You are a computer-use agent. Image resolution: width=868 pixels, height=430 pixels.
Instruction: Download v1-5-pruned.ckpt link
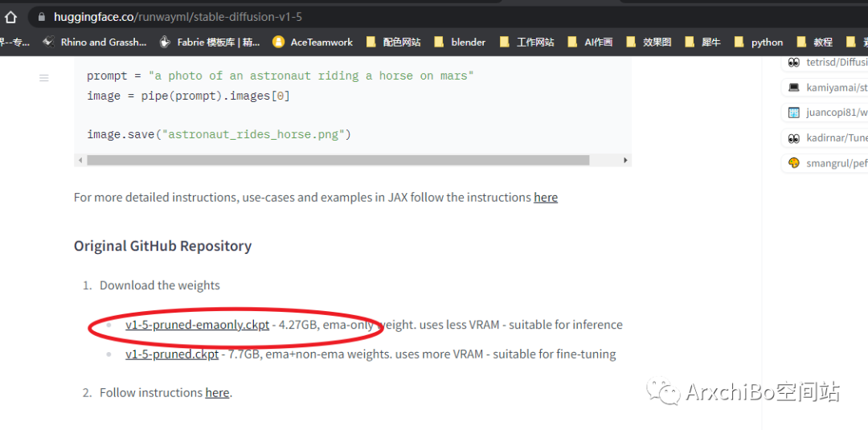[x=172, y=354]
